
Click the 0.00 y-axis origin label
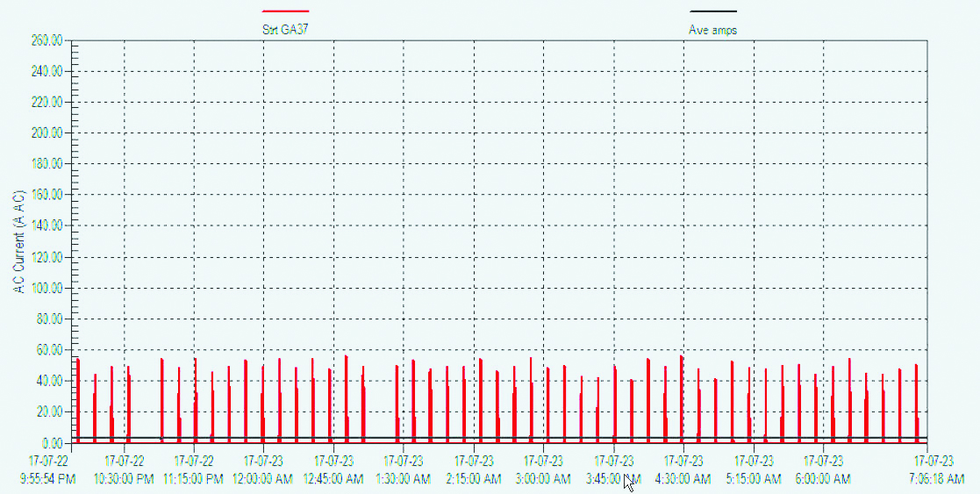coord(51,443)
